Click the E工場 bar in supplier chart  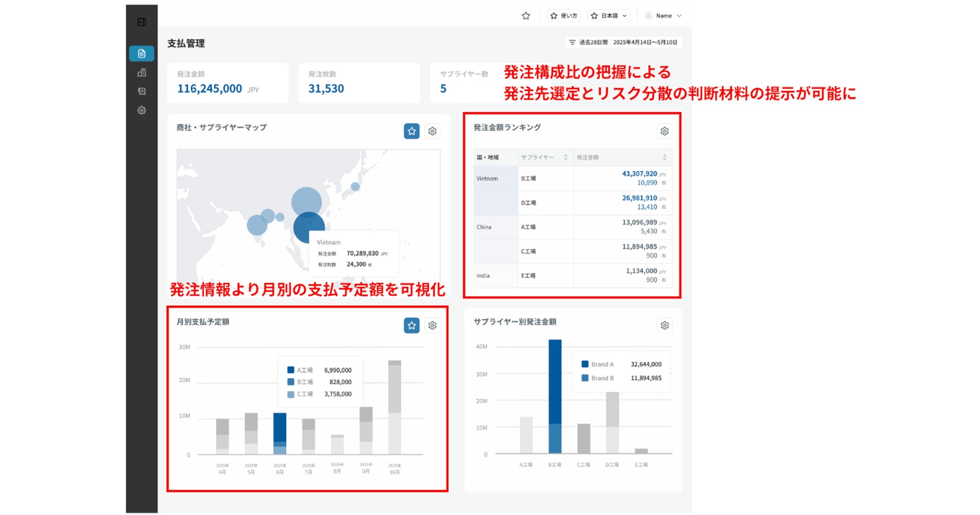[641, 451]
